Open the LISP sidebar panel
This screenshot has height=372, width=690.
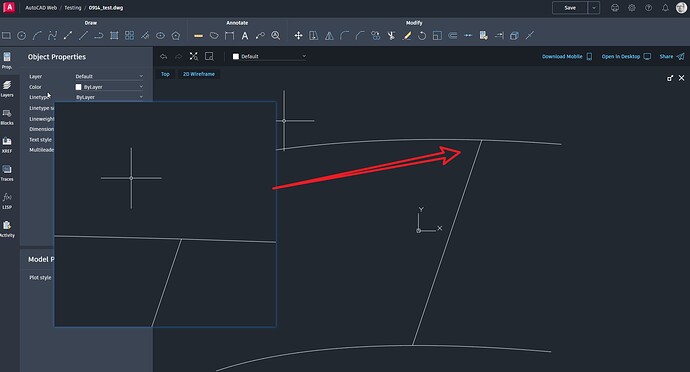click(x=7, y=201)
